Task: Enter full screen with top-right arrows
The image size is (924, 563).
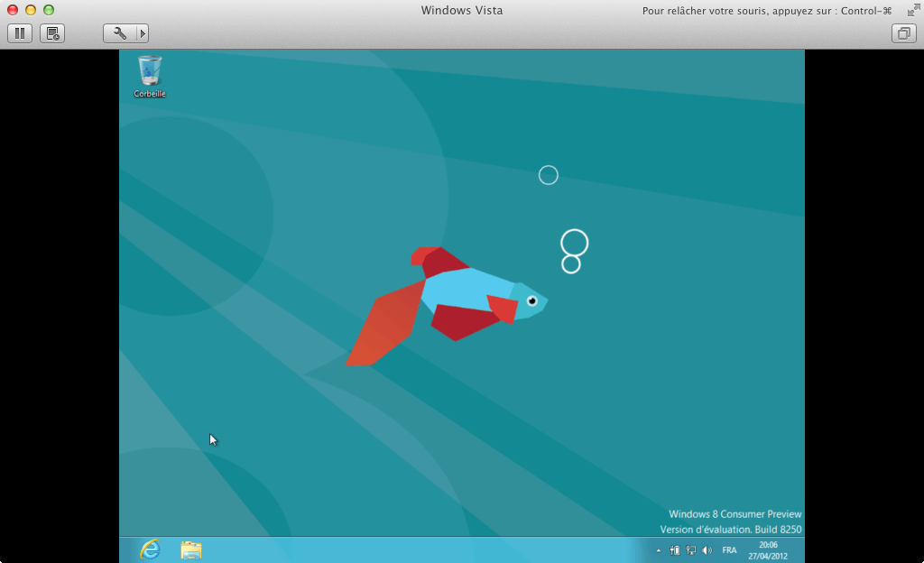Action: [x=913, y=9]
